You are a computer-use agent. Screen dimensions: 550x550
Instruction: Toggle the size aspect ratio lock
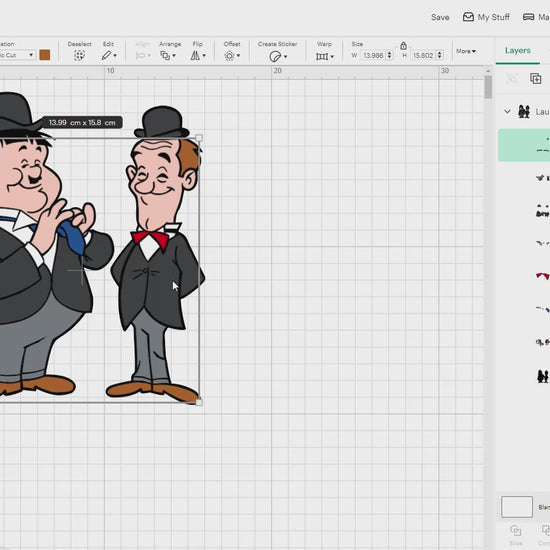(x=403, y=46)
